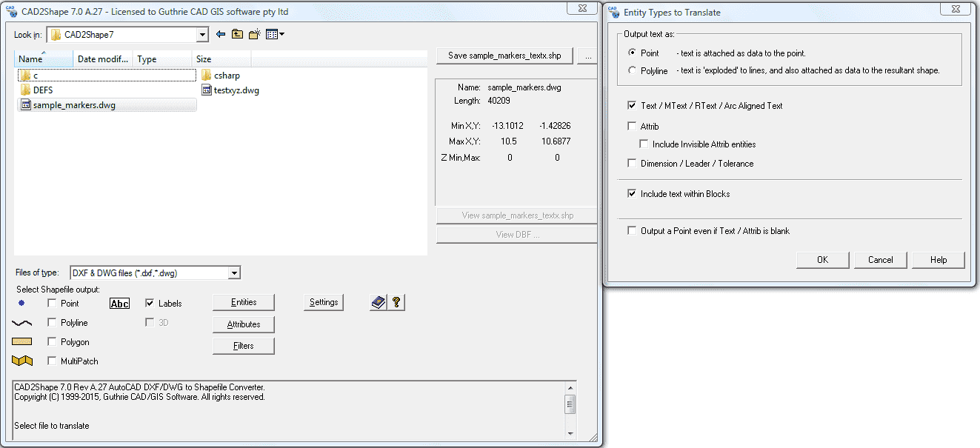Enable Polygon shapefile output

pyautogui.click(x=52, y=342)
